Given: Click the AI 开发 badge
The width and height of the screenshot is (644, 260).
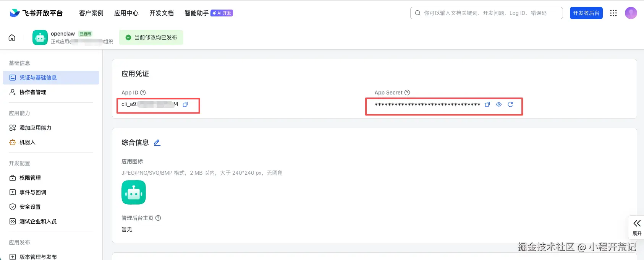Looking at the screenshot, I should pyautogui.click(x=222, y=13).
